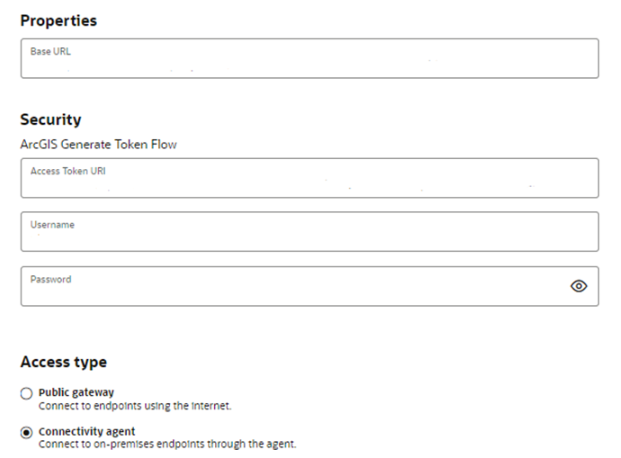Show the password using the eye icon
621x458 pixels.
(578, 286)
